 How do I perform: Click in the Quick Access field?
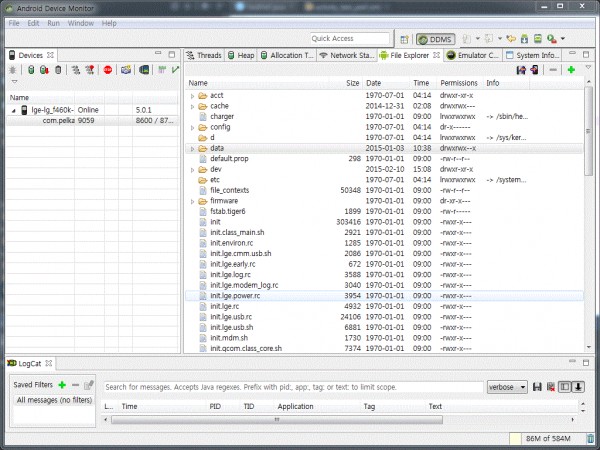pyautogui.click(x=350, y=39)
